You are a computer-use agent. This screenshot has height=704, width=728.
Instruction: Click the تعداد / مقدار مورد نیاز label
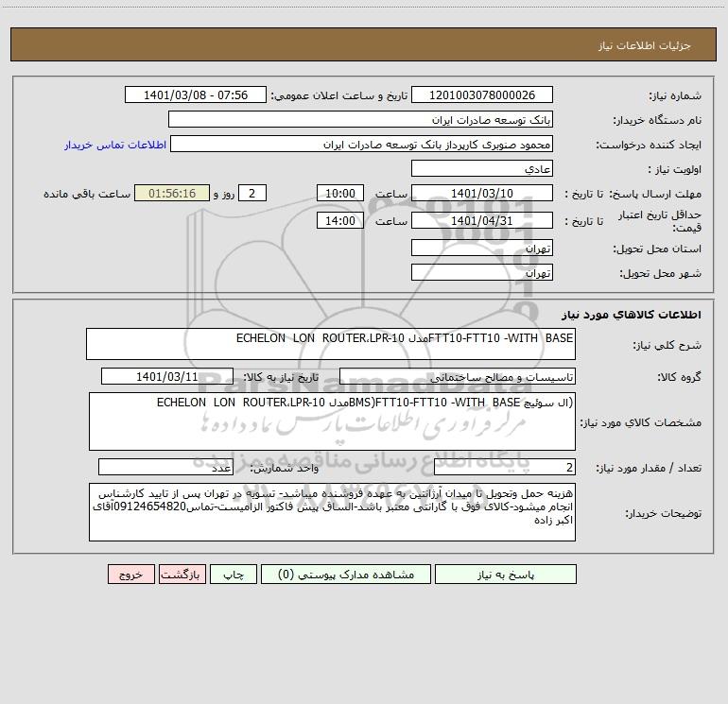pos(649,468)
